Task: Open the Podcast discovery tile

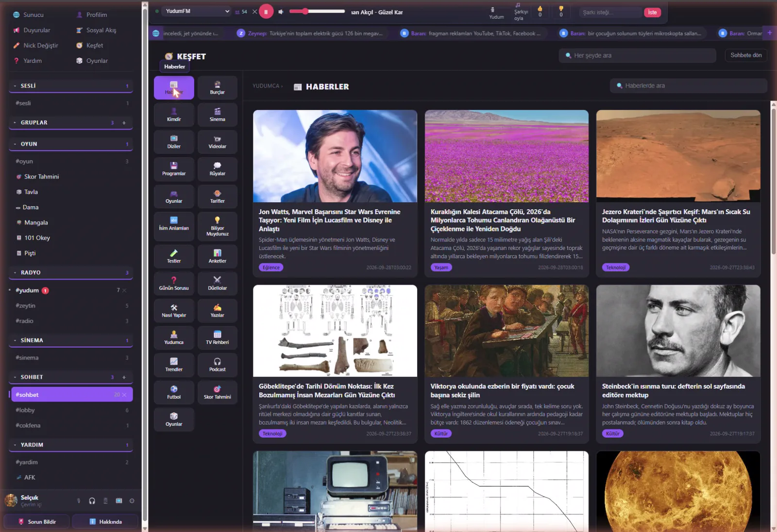Action: tap(217, 366)
